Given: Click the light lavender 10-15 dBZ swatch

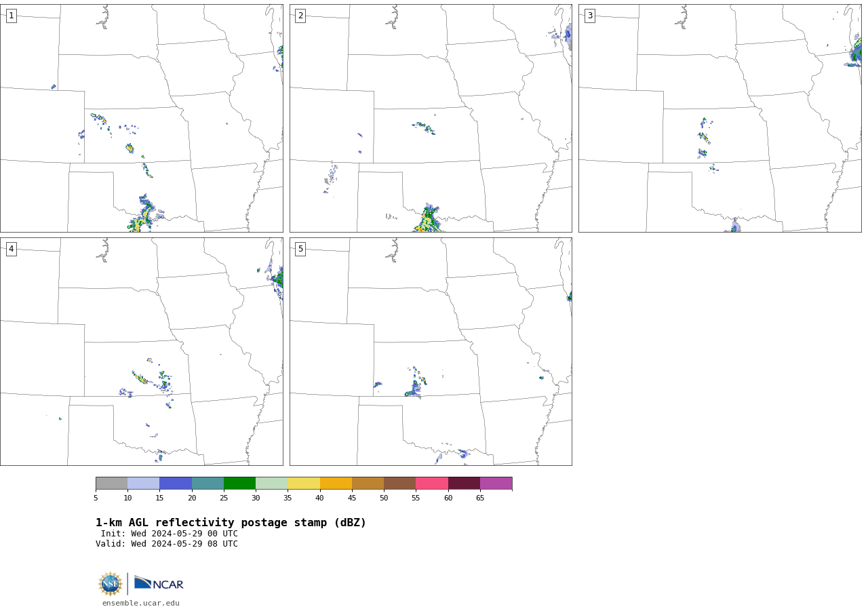Looking at the screenshot, I should 144,484.
